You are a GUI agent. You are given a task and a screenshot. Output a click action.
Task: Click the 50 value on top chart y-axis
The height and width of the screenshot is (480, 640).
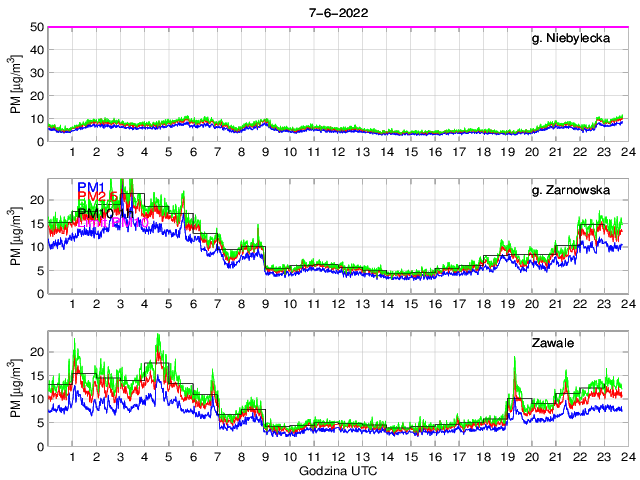35,27
